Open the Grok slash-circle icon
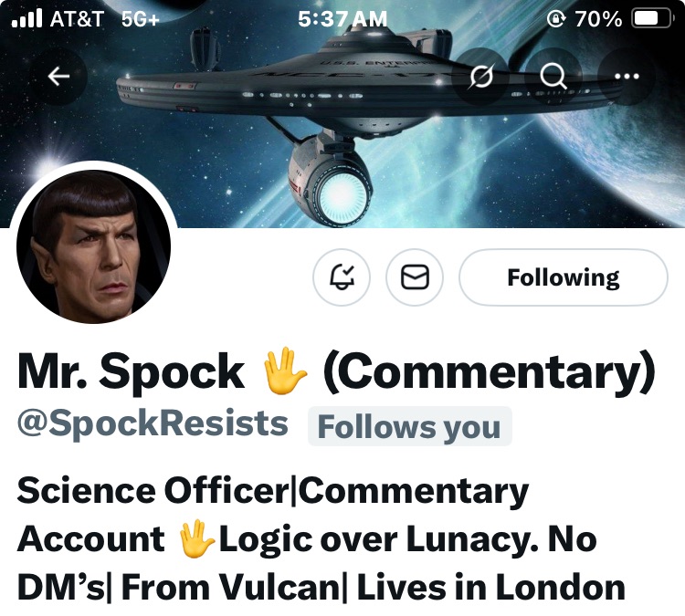Viewport: 685px width, 616px height. click(x=481, y=77)
